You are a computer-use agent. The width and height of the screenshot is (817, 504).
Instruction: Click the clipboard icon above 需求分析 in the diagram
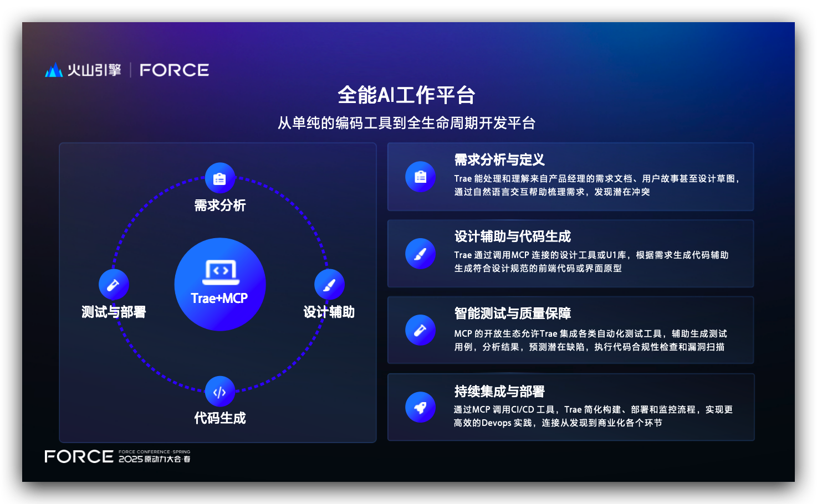coord(220,178)
